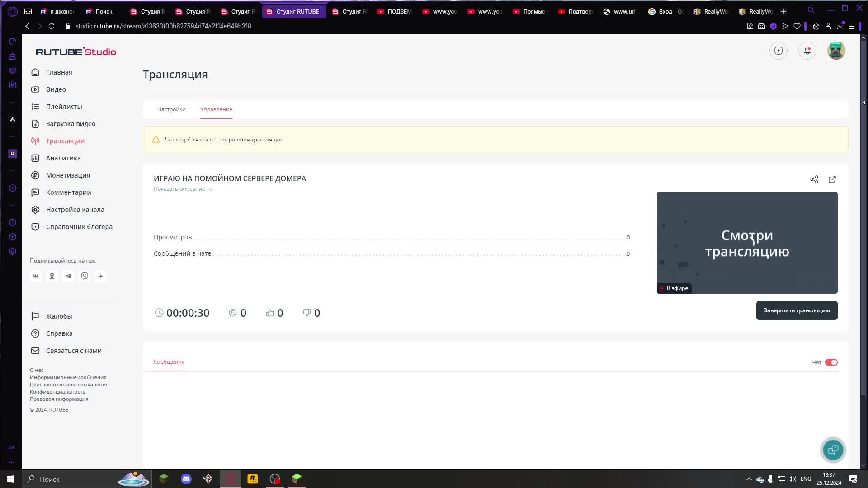The height and width of the screenshot is (488, 868).
Task: Switch to the Настройки tab
Action: 171,109
